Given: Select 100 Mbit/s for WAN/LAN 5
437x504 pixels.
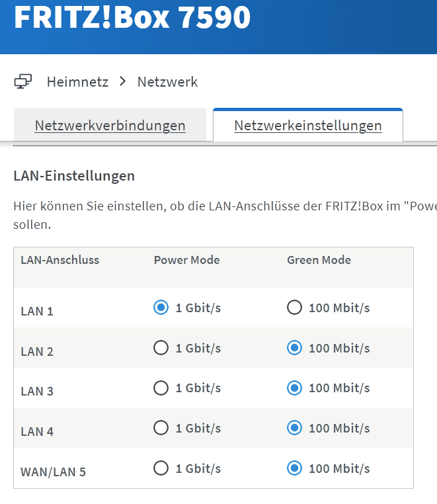Looking at the screenshot, I should [294, 468].
